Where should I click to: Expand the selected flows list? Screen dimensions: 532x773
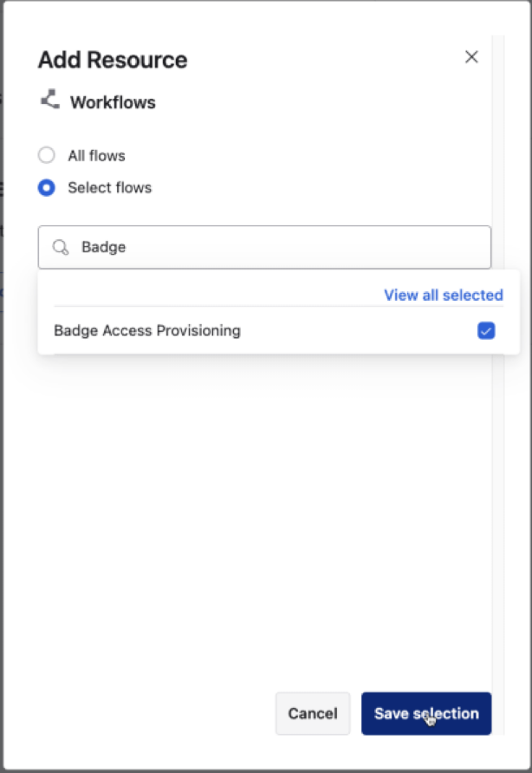443,295
